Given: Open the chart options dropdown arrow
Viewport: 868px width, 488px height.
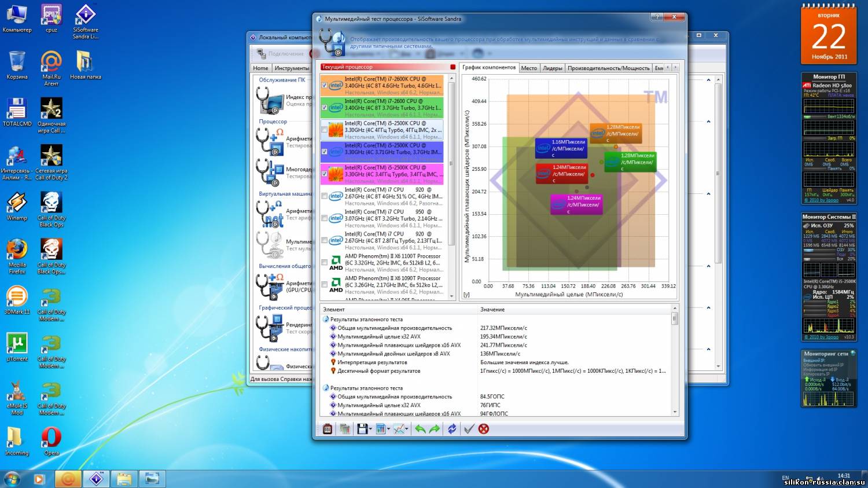Looking at the screenshot, I should [x=388, y=430].
